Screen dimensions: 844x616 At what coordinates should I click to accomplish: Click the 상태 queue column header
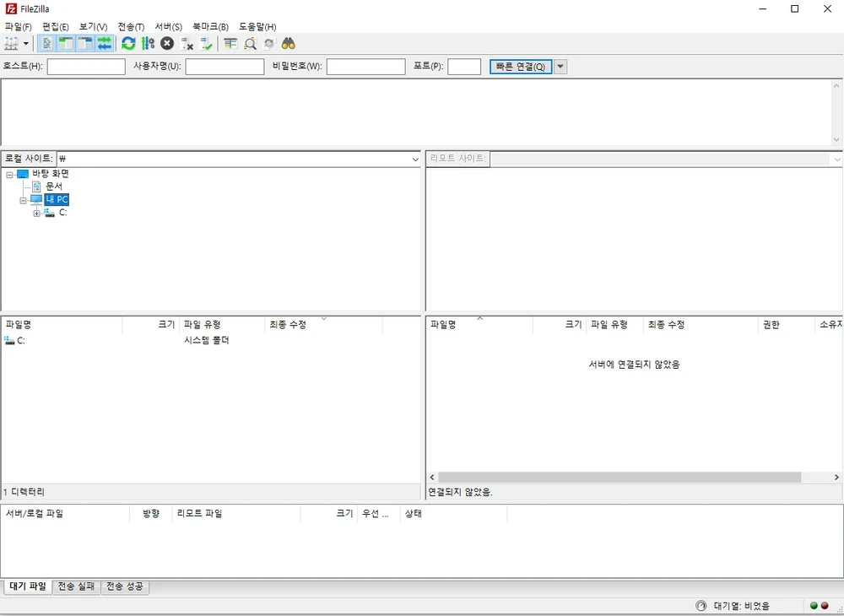pos(454,514)
